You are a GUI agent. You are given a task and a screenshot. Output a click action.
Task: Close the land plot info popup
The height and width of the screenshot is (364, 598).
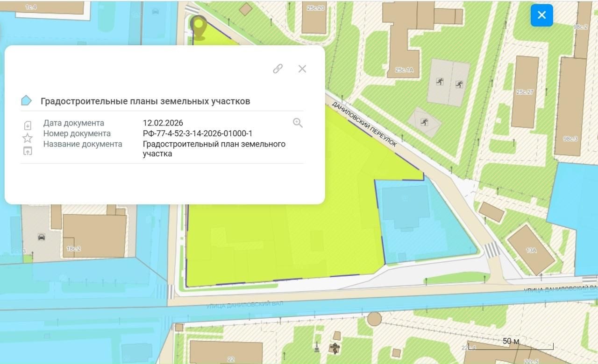(302, 69)
